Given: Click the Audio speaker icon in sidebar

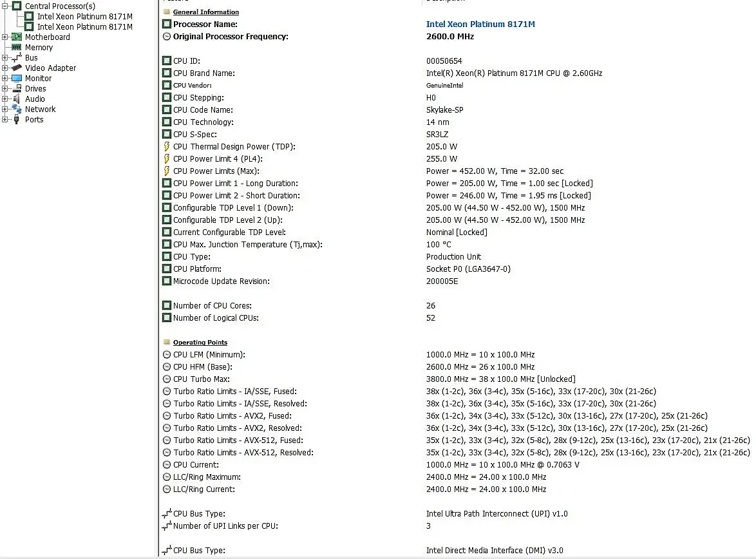Looking at the screenshot, I should tap(16, 99).
